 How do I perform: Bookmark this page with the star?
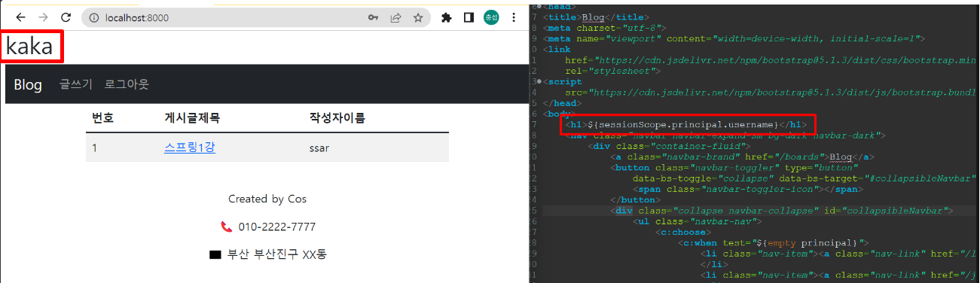(417, 17)
